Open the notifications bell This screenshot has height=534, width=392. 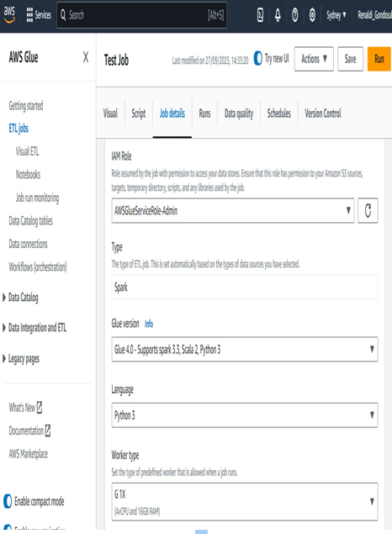click(278, 15)
